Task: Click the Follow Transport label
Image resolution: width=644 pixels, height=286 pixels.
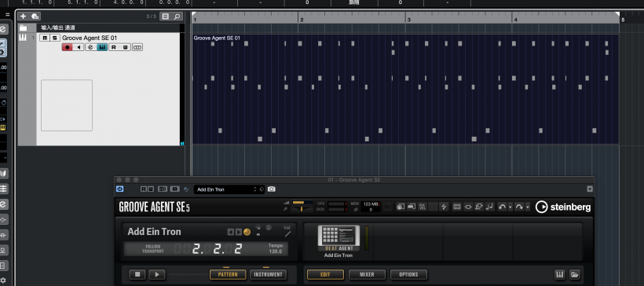Action: pyautogui.click(x=153, y=249)
